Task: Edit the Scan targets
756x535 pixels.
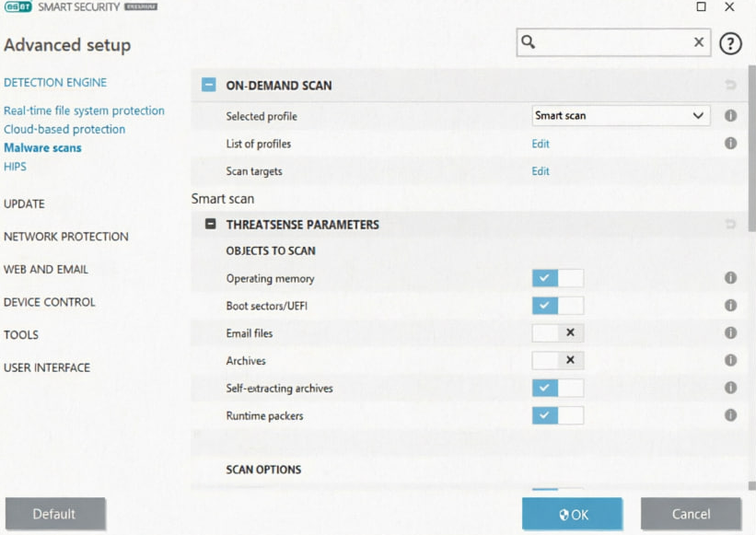Action: pos(541,171)
